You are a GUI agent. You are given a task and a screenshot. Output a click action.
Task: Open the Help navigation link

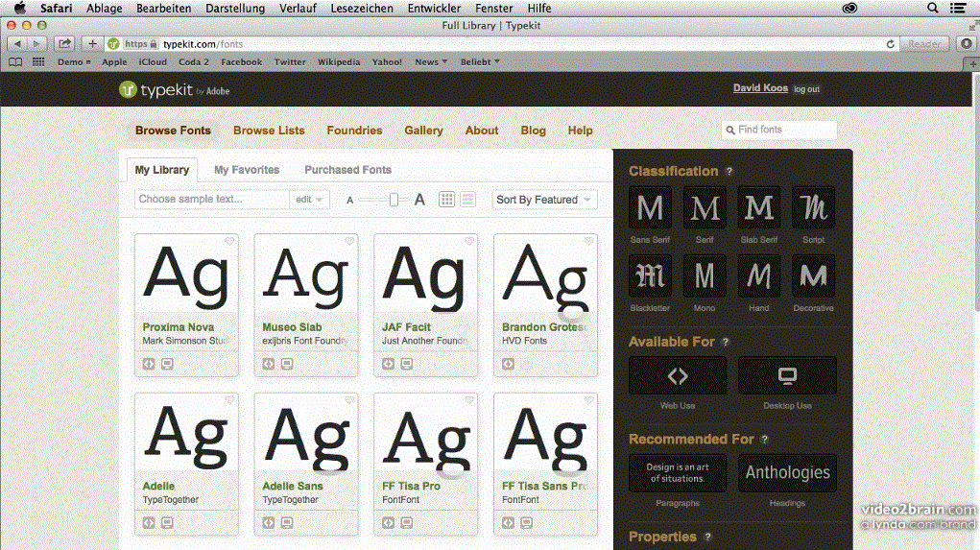pyautogui.click(x=580, y=131)
